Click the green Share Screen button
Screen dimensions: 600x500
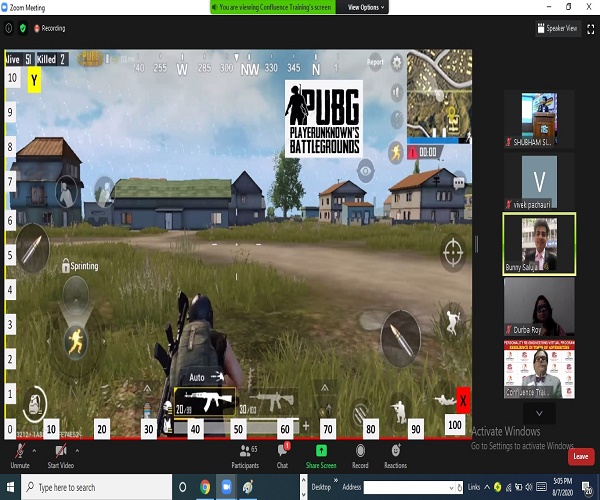click(321, 456)
